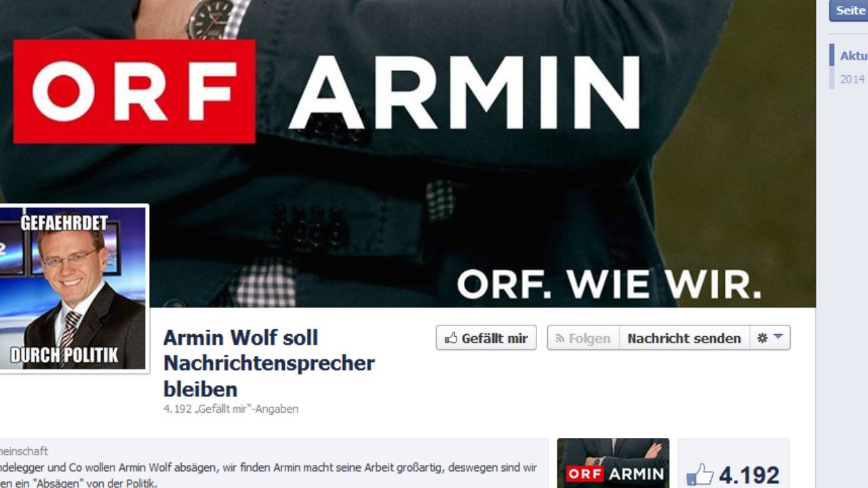Screen dimensions: 868x488
Task: Click the page description about Armin Wolf
Action: coord(269,475)
